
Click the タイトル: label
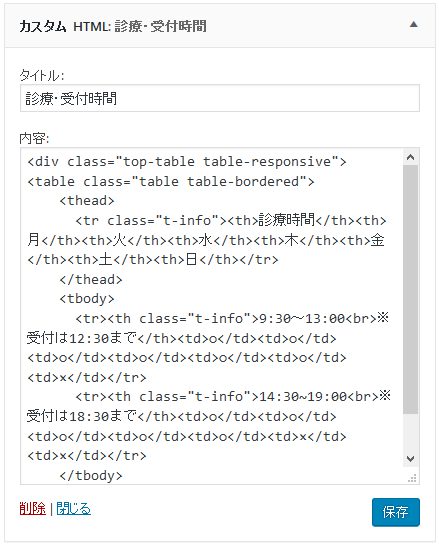(x=42, y=75)
